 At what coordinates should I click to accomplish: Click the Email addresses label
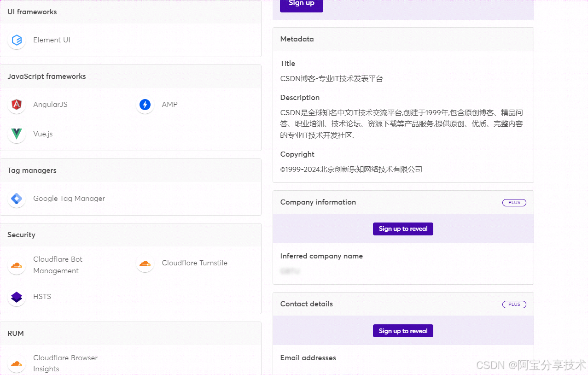coord(308,358)
